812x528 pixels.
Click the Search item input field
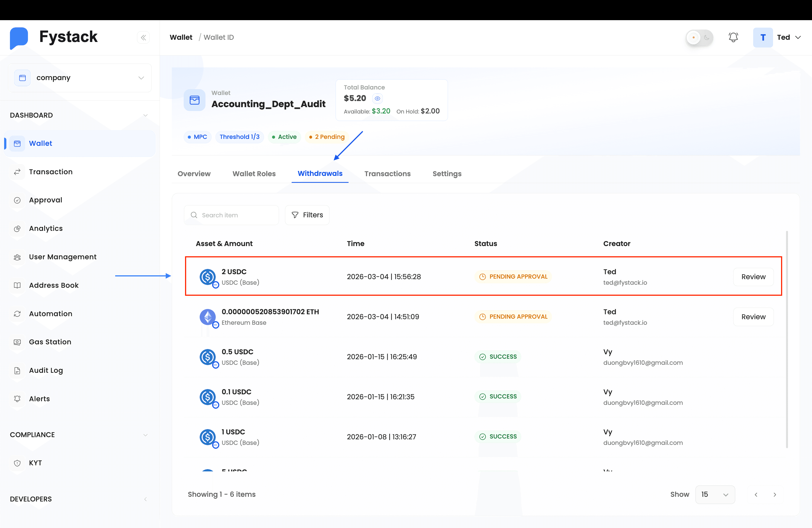point(231,215)
